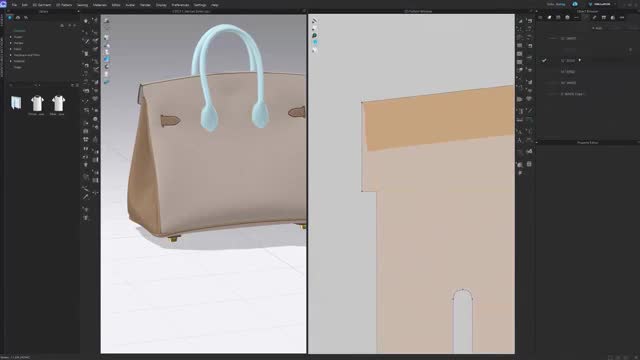The height and width of the screenshot is (360, 640).
Task: Select the Stage item in Library tree
Action: click(18, 67)
